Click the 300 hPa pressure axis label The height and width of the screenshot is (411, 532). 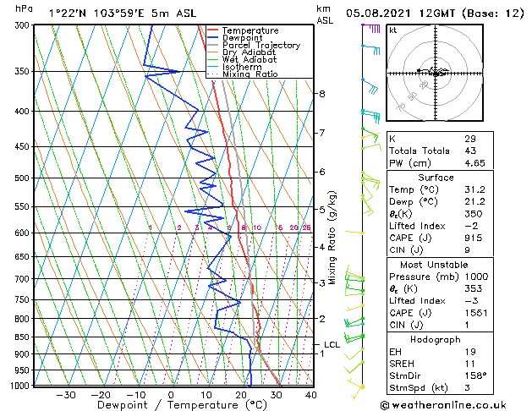pos(22,25)
